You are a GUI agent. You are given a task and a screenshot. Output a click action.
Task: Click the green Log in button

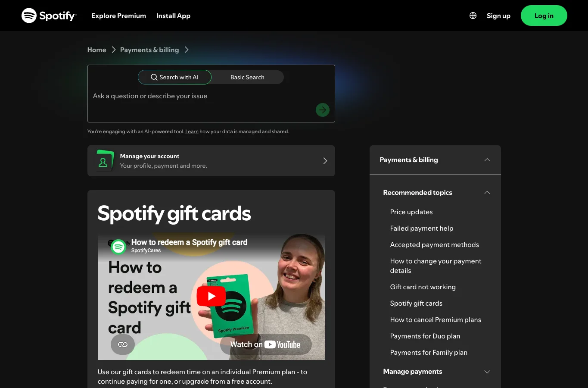(544, 16)
